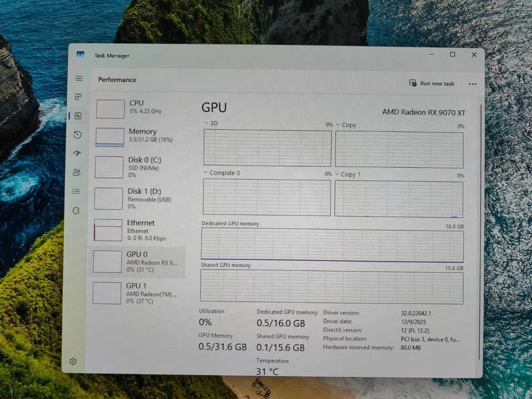The height and width of the screenshot is (399, 532).
Task: Select GPU 1 AMD Radeon(TM) entry
Action: click(x=137, y=293)
